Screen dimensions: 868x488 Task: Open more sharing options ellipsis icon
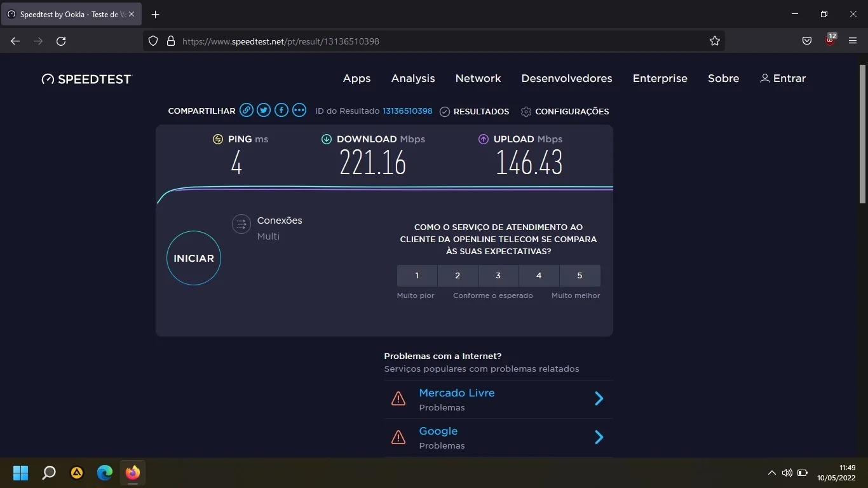point(299,111)
